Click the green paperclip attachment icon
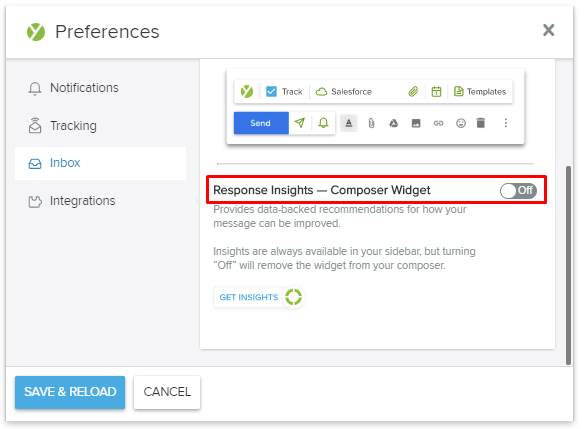This screenshot has height=429, width=585. (x=413, y=91)
